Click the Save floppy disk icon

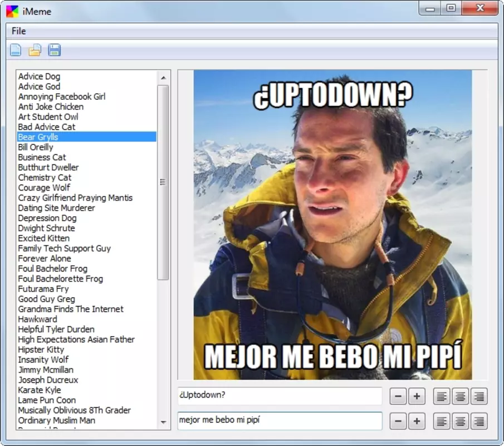pos(55,50)
